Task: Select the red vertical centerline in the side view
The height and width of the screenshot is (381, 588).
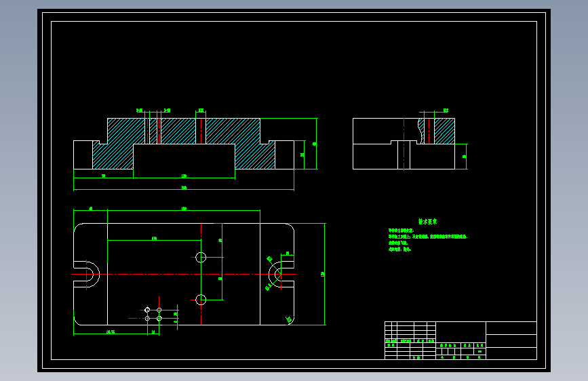Action: [404, 144]
